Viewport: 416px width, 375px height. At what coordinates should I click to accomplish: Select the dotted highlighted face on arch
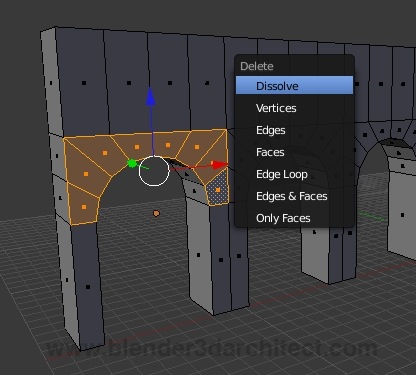pyautogui.click(x=217, y=189)
